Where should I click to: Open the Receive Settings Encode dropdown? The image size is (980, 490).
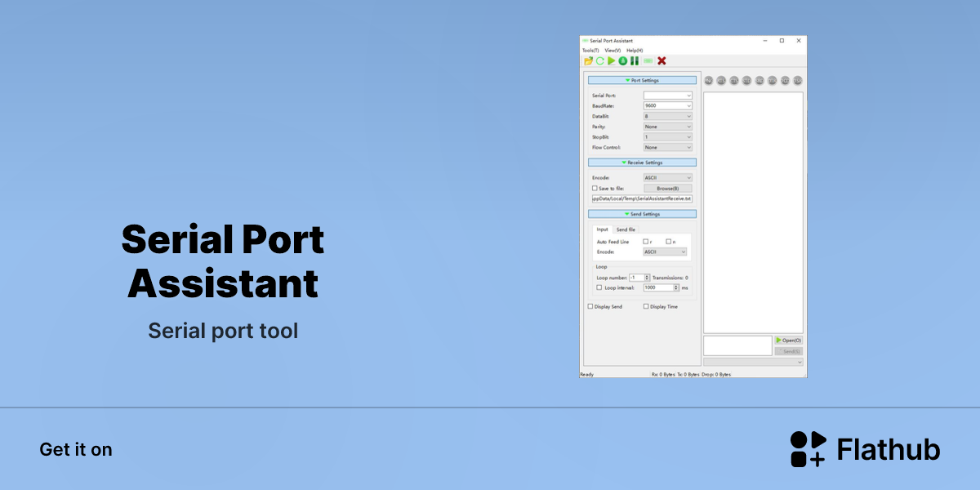click(668, 177)
